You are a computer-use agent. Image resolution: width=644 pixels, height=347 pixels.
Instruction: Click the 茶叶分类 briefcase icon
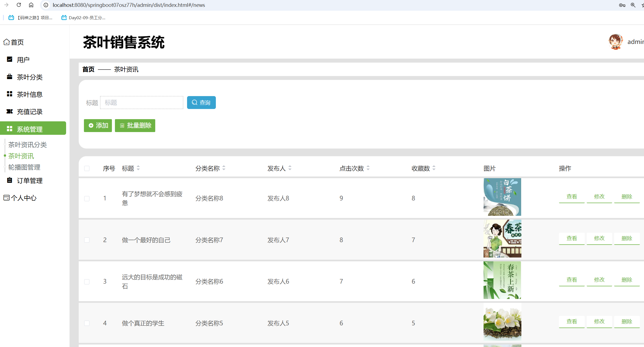(10, 77)
